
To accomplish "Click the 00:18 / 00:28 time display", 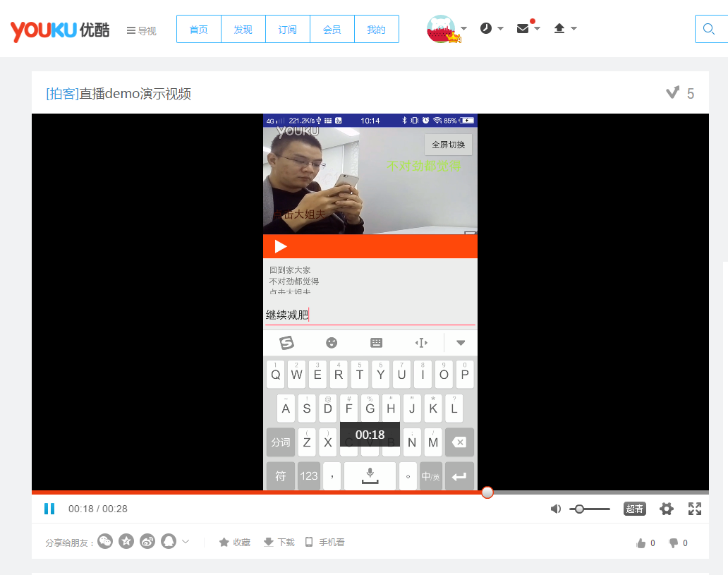I will click(x=98, y=509).
